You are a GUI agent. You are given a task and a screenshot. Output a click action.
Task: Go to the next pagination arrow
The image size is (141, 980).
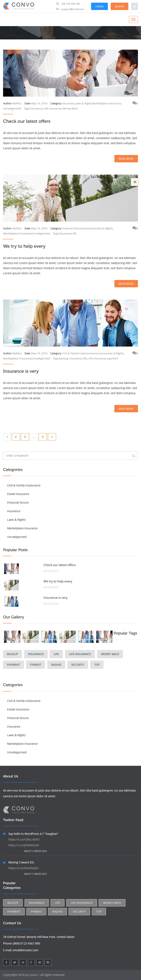[52, 437]
